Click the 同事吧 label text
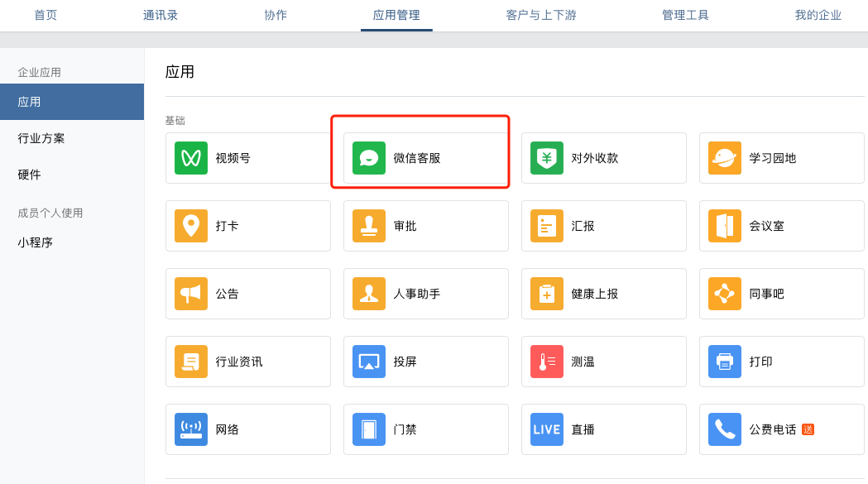 [767, 294]
